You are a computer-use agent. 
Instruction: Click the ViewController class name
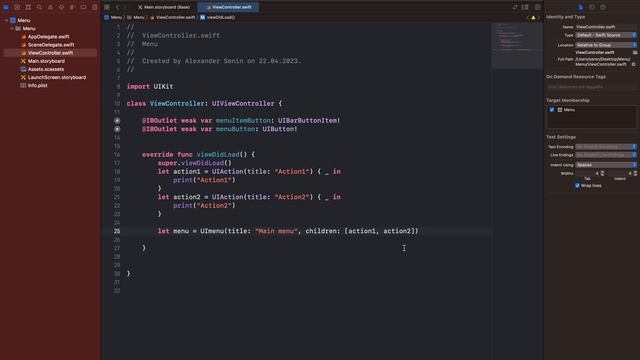click(177, 103)
